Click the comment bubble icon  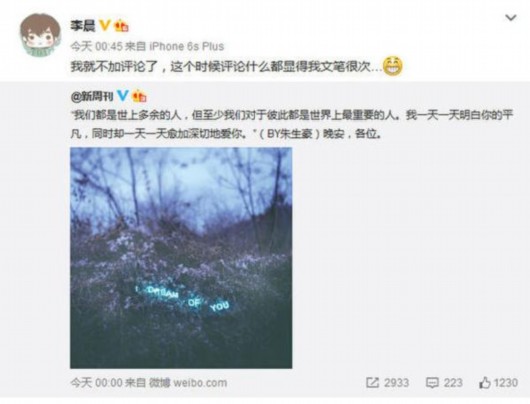coord(432,383)
